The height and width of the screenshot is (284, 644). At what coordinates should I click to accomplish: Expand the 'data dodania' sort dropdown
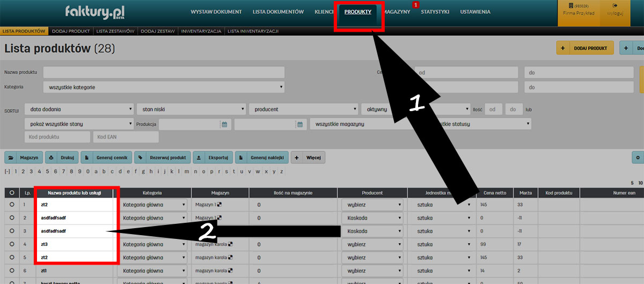pyautogui.click(x=79, y=110)
